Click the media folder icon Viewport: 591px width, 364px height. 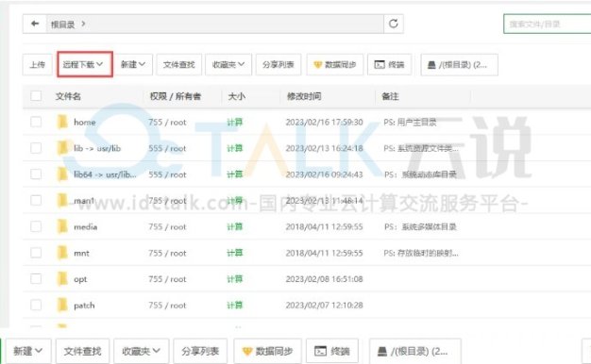tap(62, 226)
